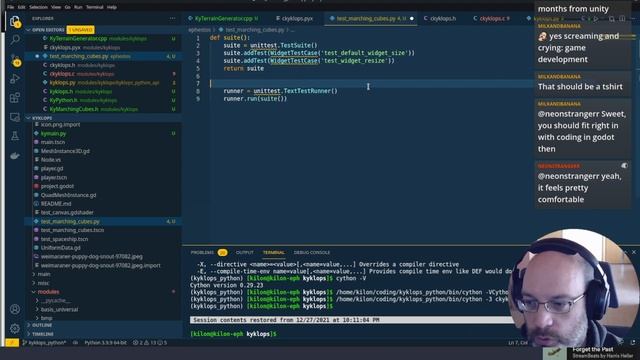Open the Extensions view icon
Viewport: 640px width, 360px height.
(15, 98)
